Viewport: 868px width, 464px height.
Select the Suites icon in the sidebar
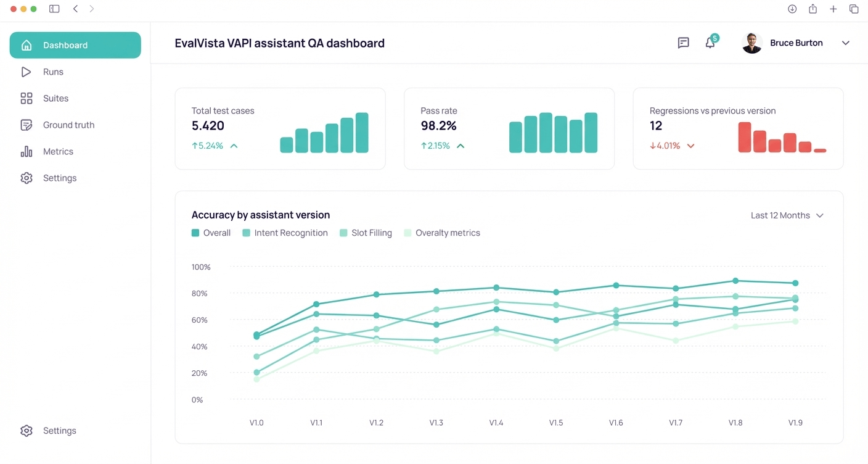[27, 98]
